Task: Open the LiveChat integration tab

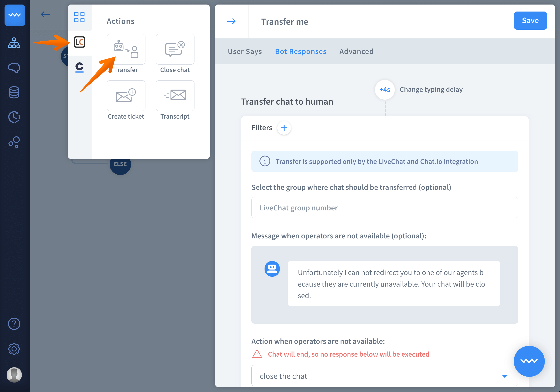Action: point(80,42)
